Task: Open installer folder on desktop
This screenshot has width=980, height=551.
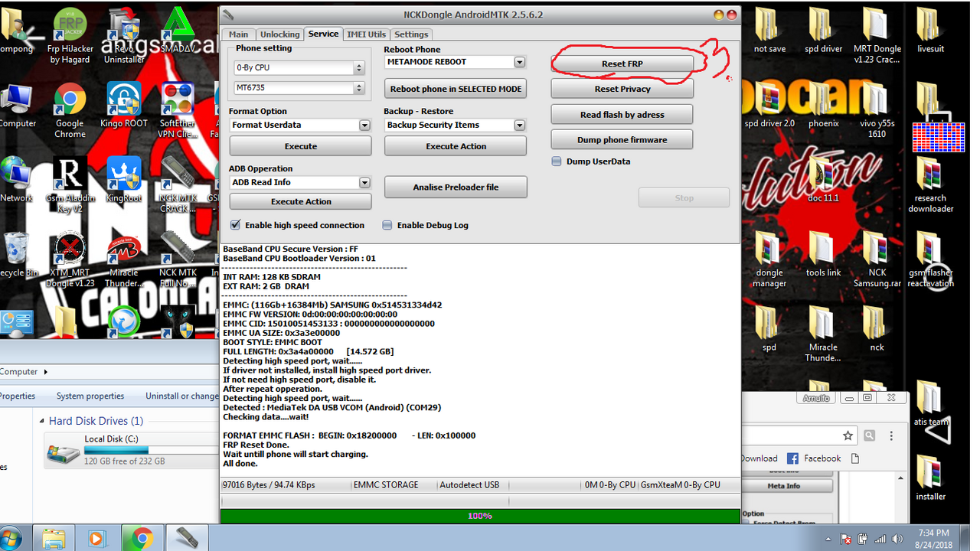Action: tap(931, 478)
